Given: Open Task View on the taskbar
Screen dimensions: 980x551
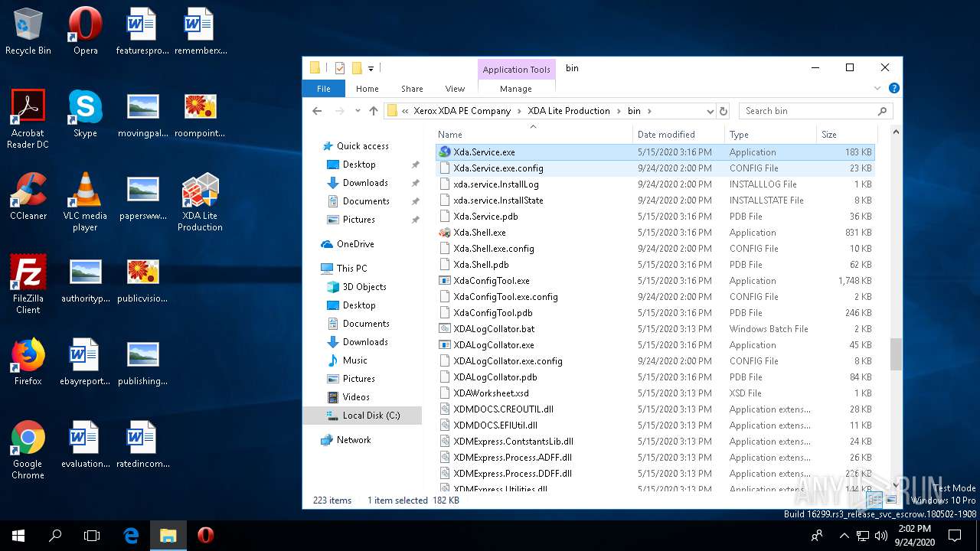Looking at the screenshot, I should pyautogui.click(x=92, y=535).
